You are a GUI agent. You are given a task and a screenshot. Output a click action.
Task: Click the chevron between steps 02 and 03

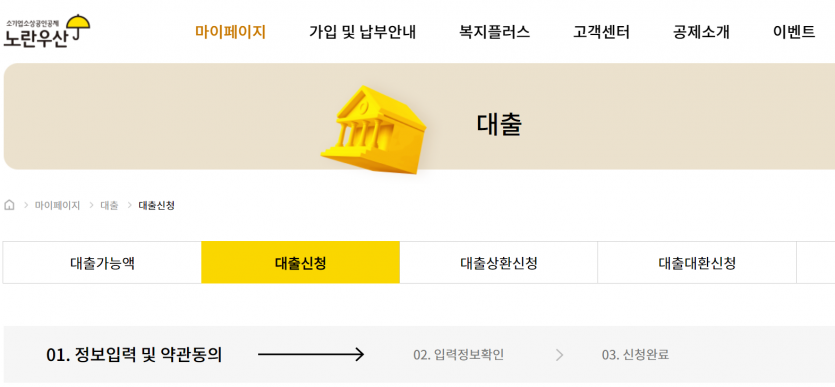tap(559, 355)
